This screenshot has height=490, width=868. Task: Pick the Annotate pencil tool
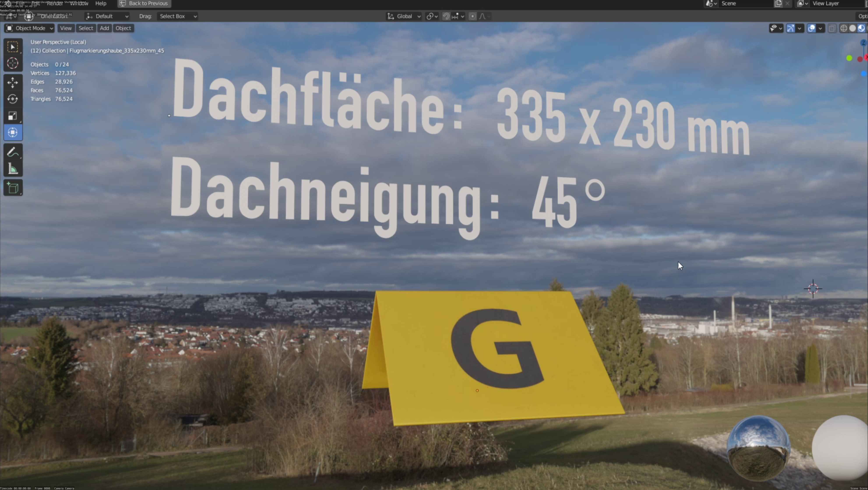[13, 152]
